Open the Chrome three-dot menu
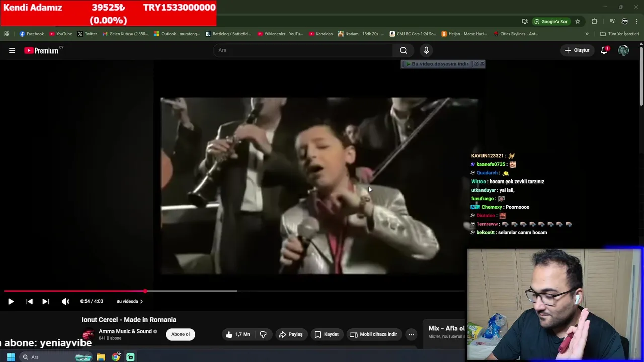This screenshot has width=644, height=362. (637, 21)
